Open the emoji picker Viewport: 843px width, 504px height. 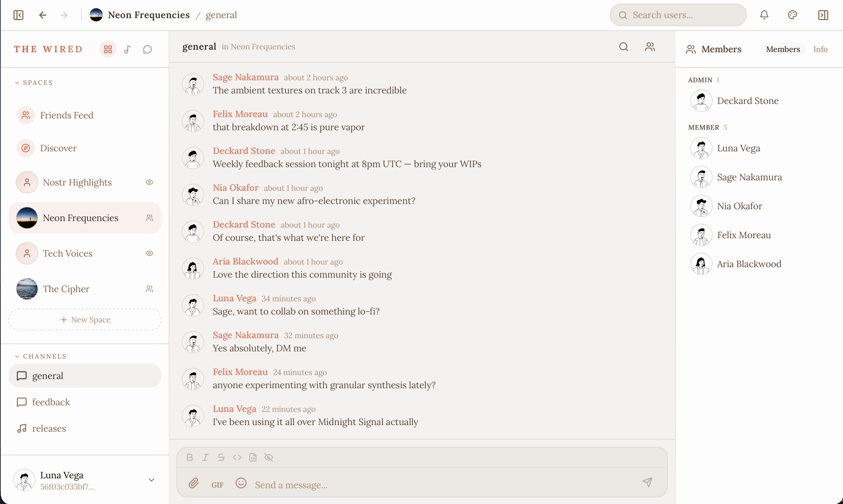[241, 483]
